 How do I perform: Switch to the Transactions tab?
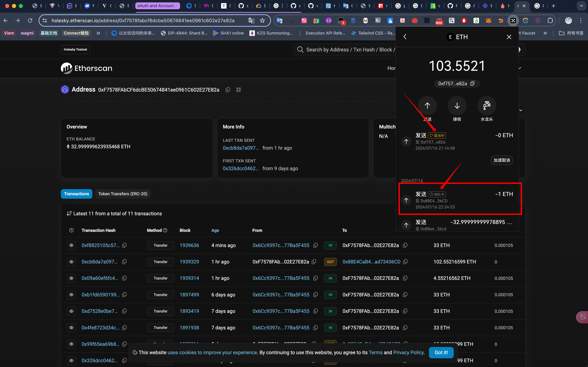76,194
